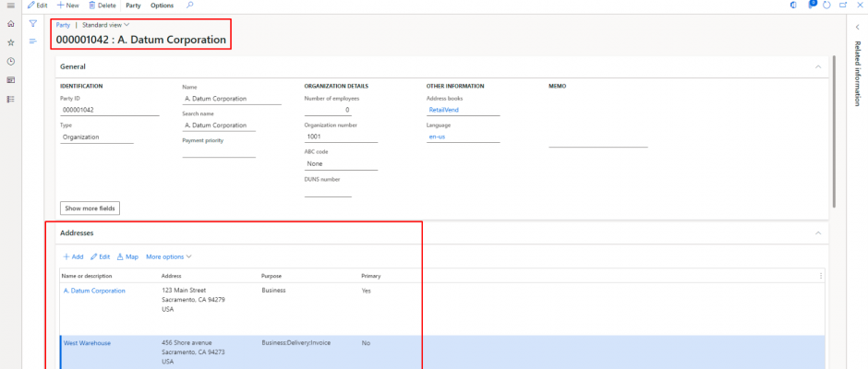Open Modules list icon in sidebar
868x369 pixels.
coord(10,99)
